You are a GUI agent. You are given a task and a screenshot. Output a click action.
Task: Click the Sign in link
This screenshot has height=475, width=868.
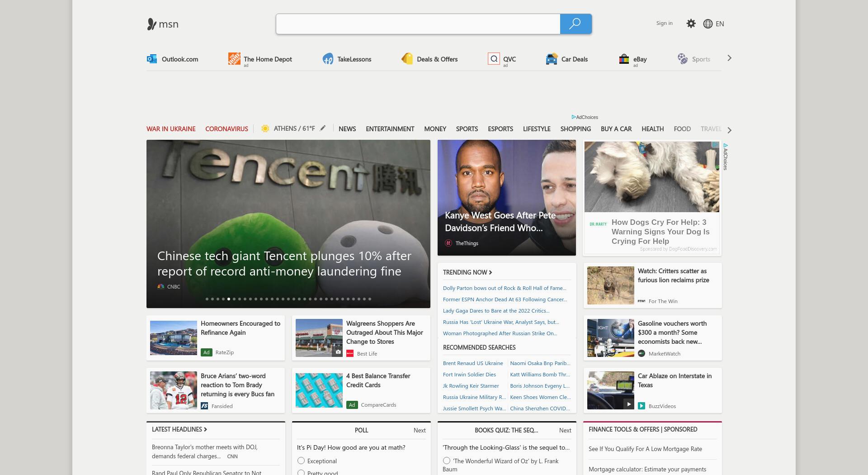click(x=664, y=23)
